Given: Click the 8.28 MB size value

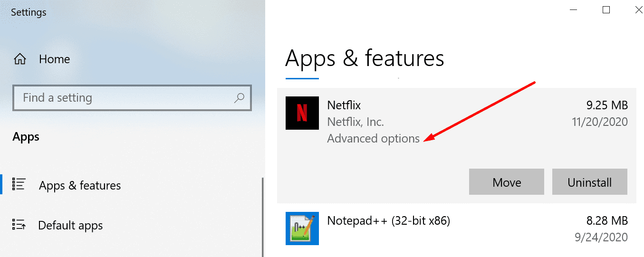Looking at the screenshot, I should (607, 220).
